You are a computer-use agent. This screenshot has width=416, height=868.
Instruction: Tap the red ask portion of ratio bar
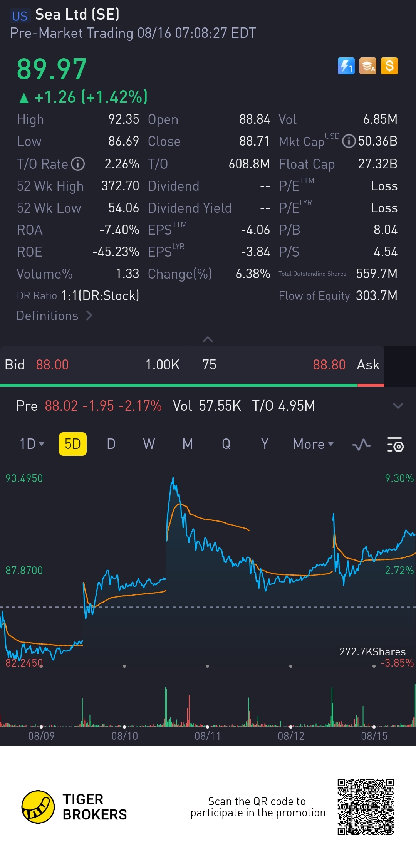(x=371, y=385)
